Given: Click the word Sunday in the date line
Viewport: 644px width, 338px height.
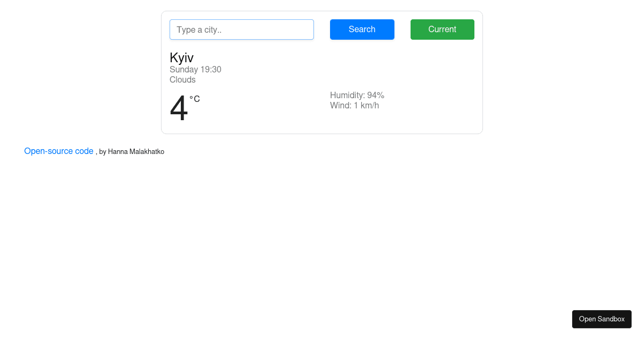Looking at the screenshot, I should 184,70.
